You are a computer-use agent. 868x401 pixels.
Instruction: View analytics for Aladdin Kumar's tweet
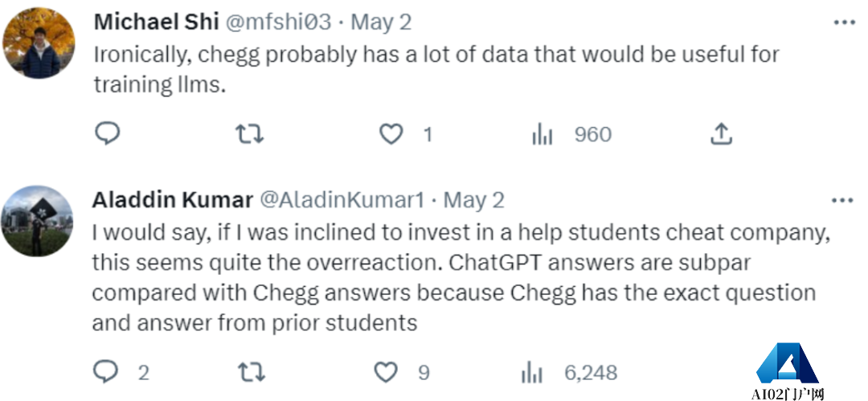(x=531, y=372)
